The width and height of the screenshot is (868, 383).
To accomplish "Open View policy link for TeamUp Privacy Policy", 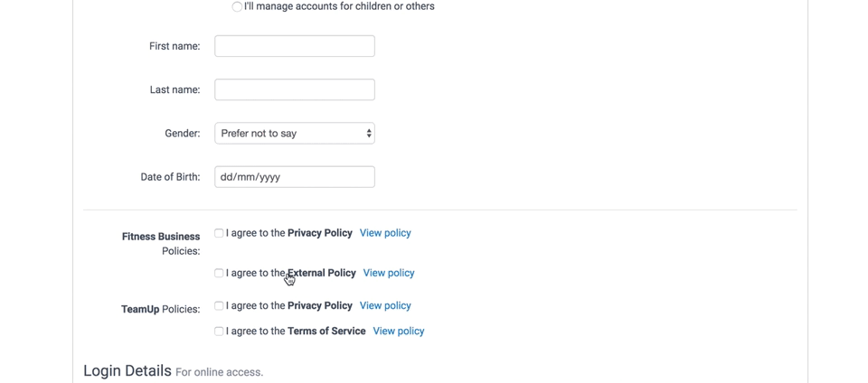I will (385, 305).
